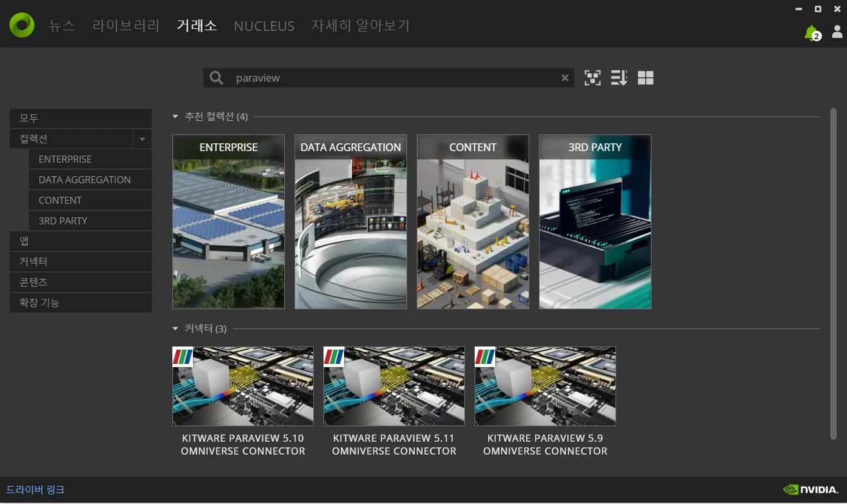Click ParaView logo on 5.11 connector card
847x504 pixels.
(x=334, y=357)
